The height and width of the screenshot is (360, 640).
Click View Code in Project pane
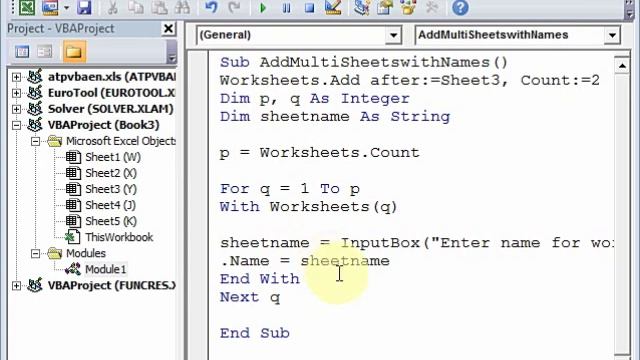[x=22, y=52]
